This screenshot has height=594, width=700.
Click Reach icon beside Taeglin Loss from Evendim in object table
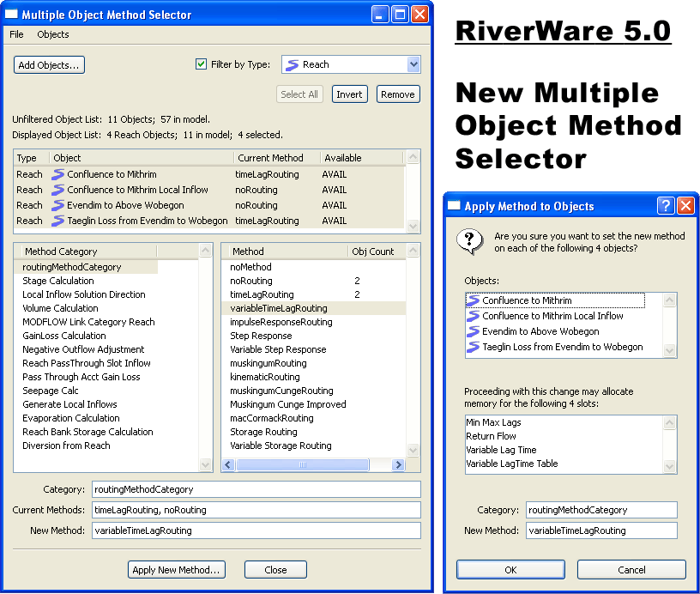click(58, 221)
